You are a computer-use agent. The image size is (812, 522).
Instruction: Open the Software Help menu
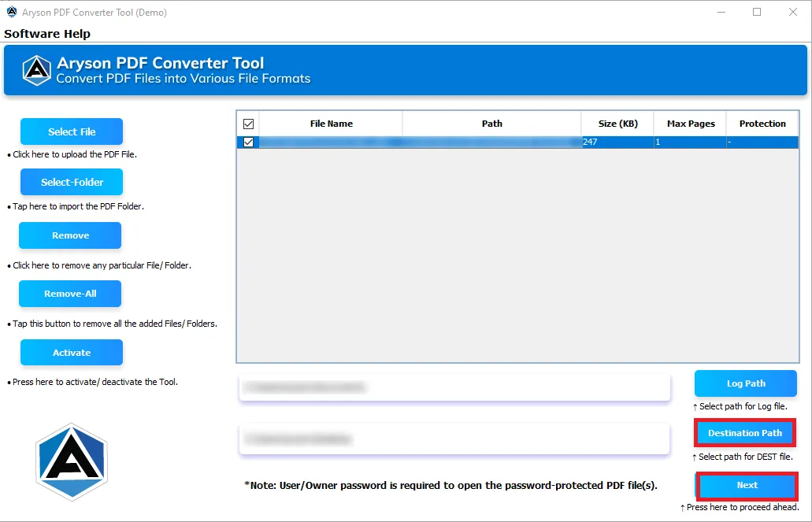pyautogui.click(x=47, y=34)
